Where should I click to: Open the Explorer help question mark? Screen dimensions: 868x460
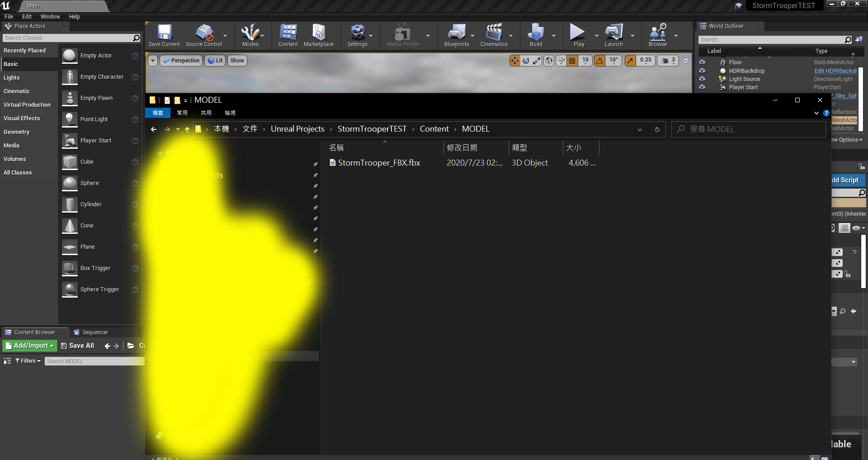[826, 113]
